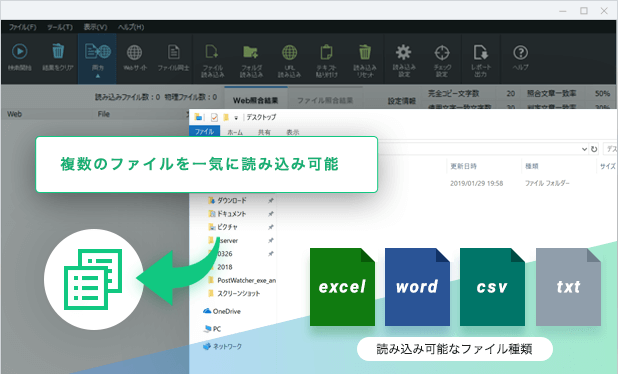Select ピクチャ in Explorer navigation pane
Screen dimensions: 618x374
pos(223,227)
